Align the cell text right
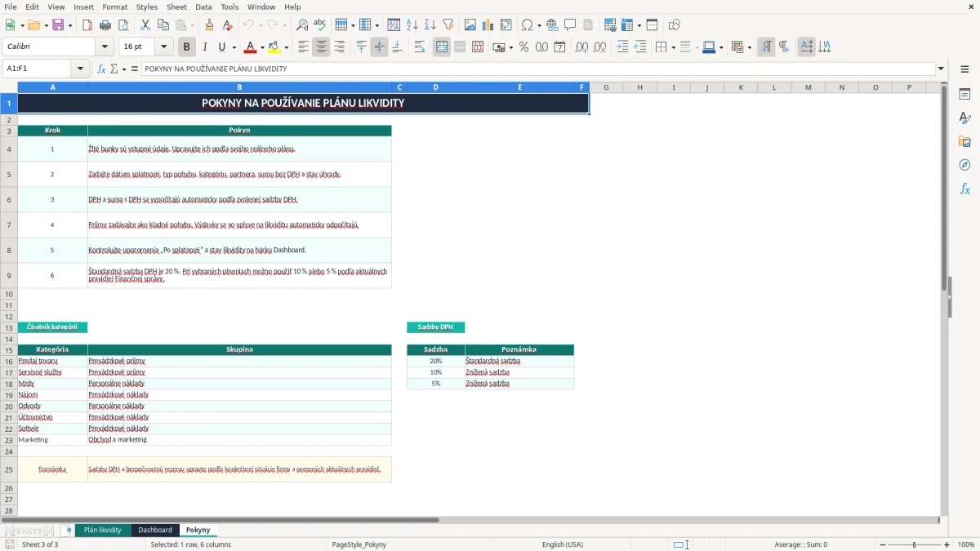The height and width of the screenshot is (551, 980). coord(340,47)
